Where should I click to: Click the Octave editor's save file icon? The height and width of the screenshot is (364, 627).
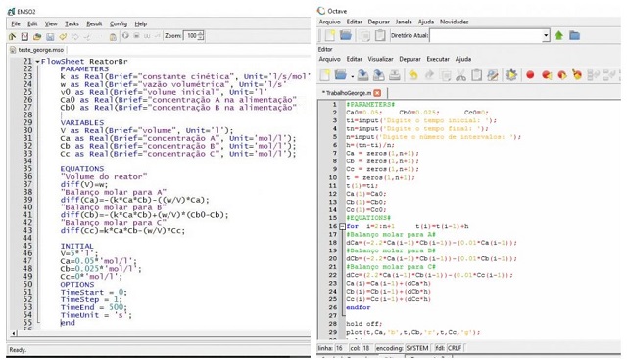point(362,74)
